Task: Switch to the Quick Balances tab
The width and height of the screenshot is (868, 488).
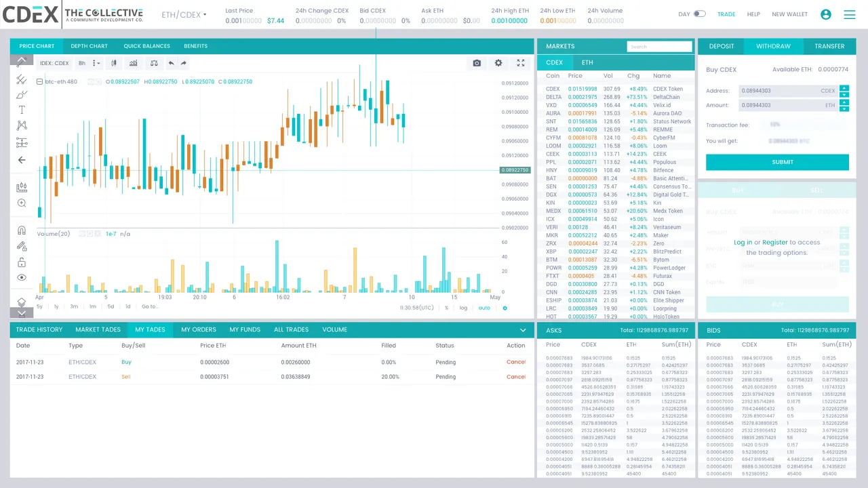Action: [x=146, y=46]
